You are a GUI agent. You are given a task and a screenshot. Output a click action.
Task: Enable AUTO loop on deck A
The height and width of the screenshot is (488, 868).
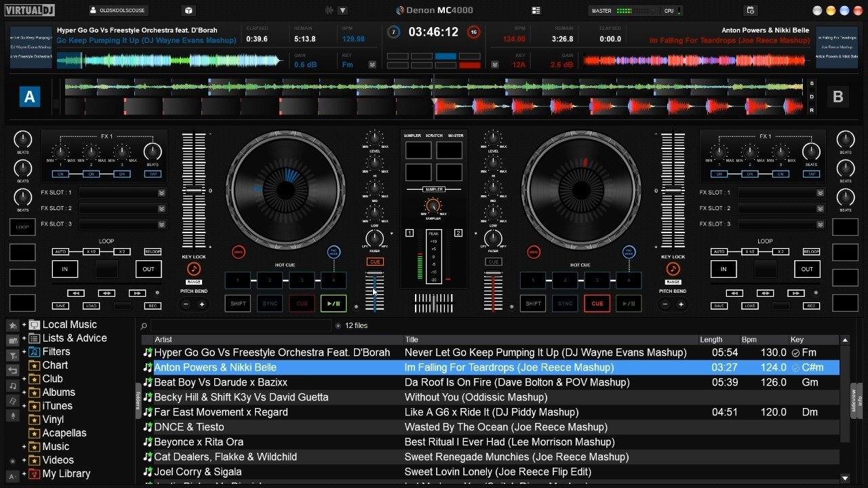point(60,251)
